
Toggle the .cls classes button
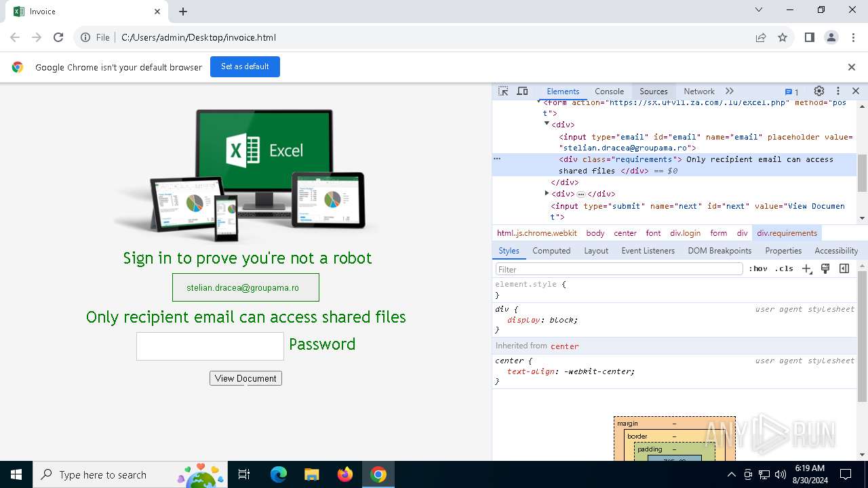coord(784,269)
